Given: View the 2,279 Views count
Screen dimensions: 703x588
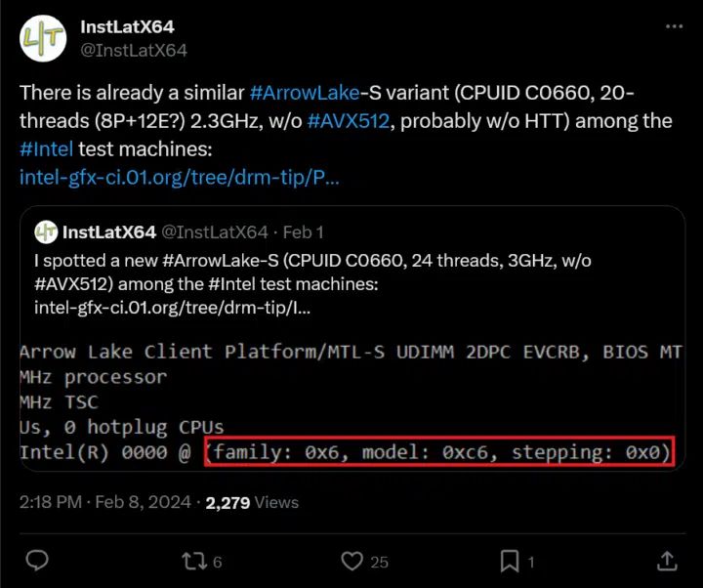Looking at the screenshot, I should [251, 502].
